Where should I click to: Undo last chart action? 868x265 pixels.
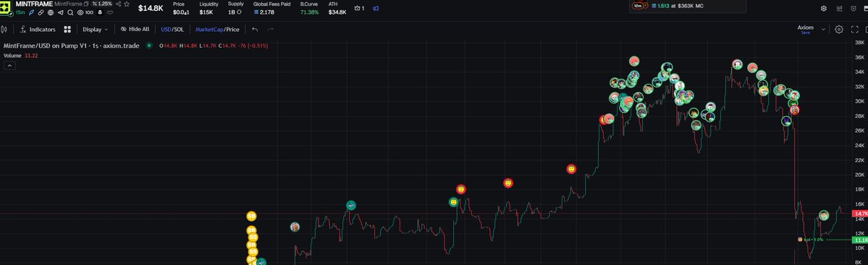pos(255,29)
